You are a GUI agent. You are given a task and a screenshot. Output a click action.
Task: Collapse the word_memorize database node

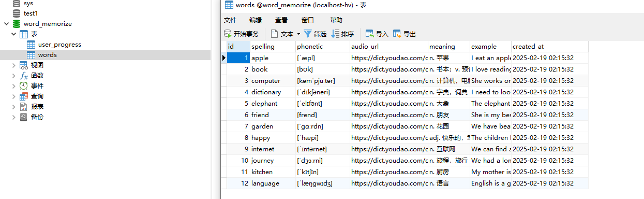point(6,24)
